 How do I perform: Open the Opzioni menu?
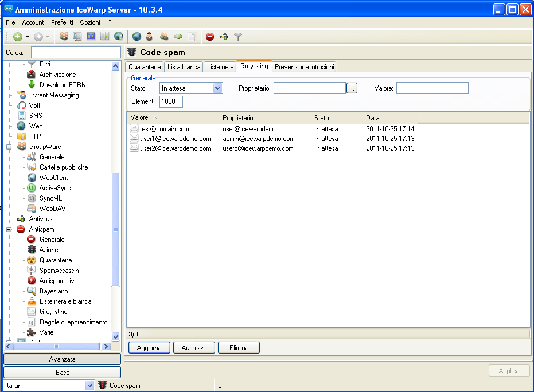pos(90,22)
